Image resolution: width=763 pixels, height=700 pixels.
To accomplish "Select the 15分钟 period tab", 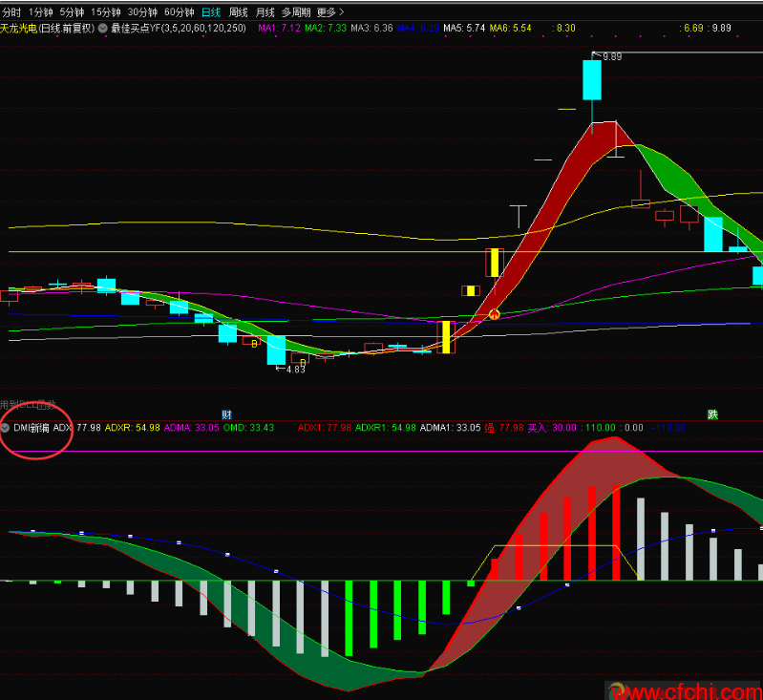I will (x=106, y=12).
